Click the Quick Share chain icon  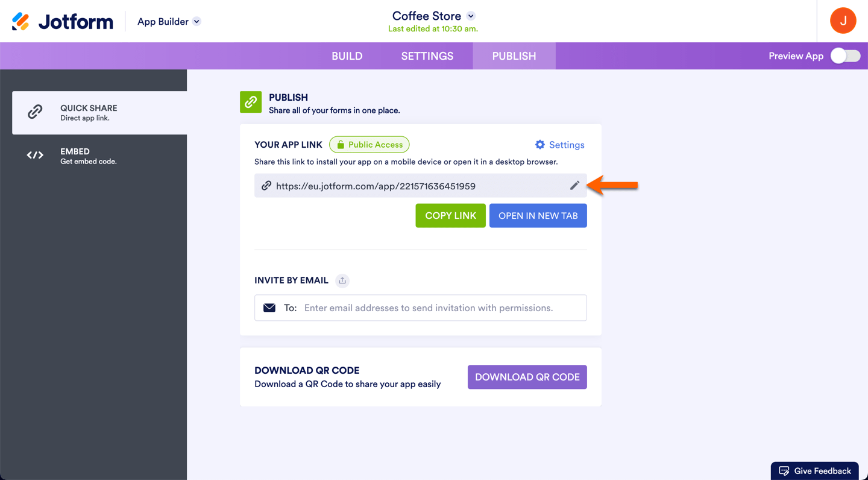pos(35,112)
